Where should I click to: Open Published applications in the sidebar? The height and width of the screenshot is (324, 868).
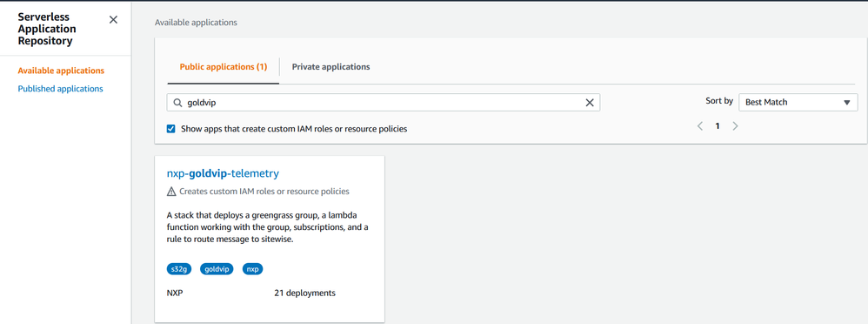point(60,88)
